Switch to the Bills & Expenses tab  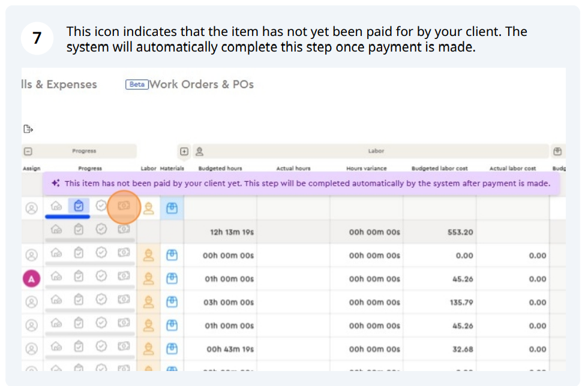tap(59, 85)
